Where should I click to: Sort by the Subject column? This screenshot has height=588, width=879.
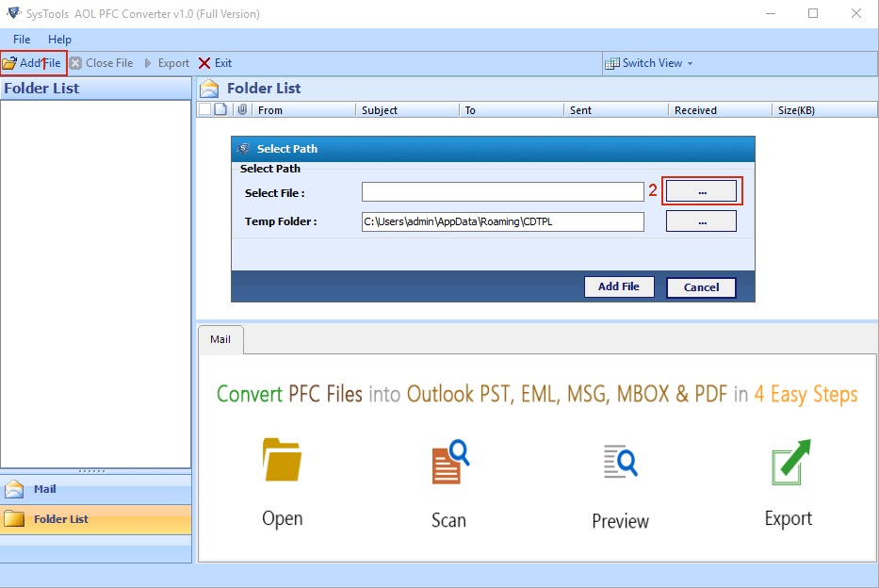408,110
